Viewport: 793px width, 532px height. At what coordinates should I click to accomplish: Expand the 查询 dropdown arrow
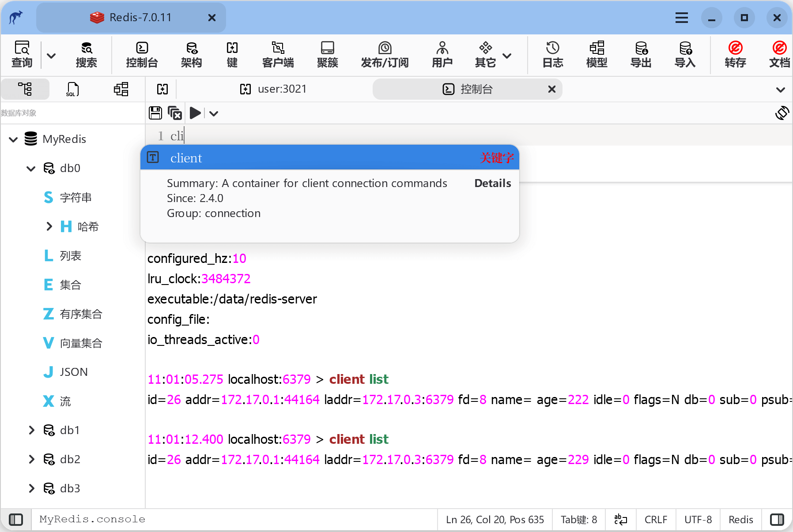point(51,56)
